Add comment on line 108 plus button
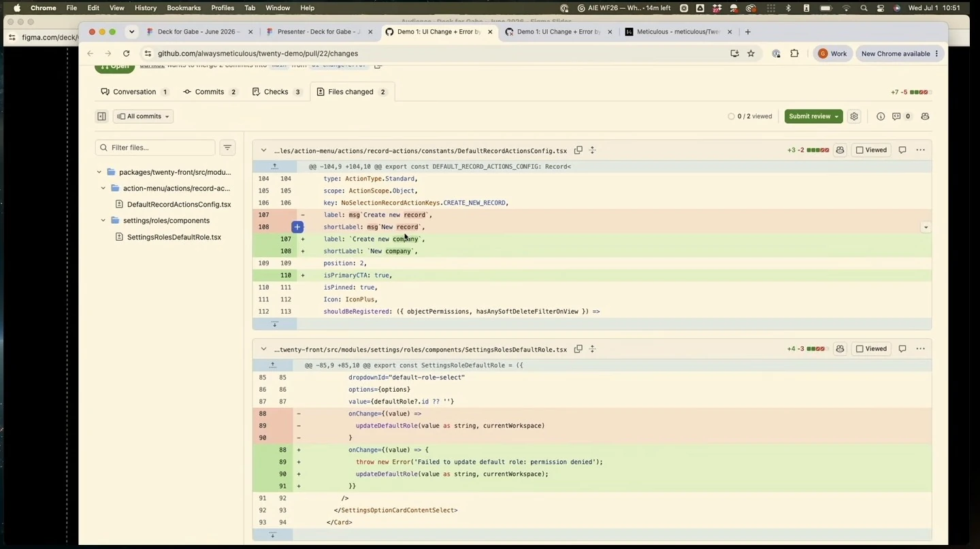 [x=297, y=227]
